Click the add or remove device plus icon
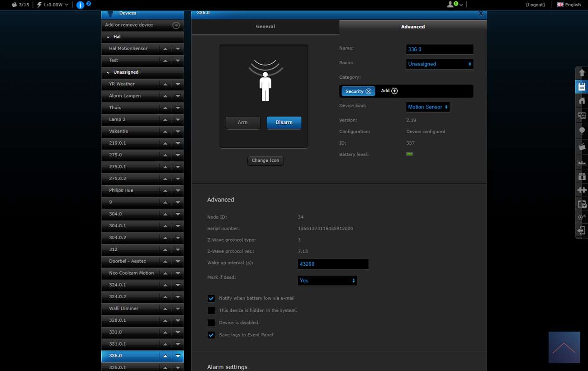The image size is (588, 371). (176, 25)
